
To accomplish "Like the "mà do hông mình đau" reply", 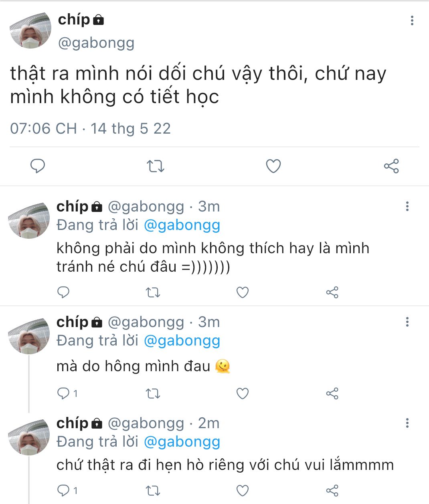I will coord(243,394).
